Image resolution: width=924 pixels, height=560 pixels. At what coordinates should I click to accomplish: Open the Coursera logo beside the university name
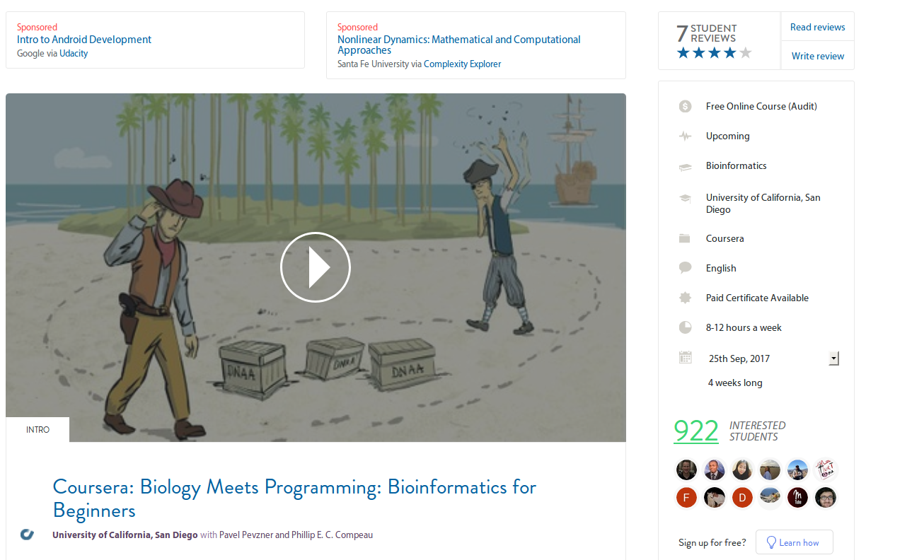(x=27, y=535)
